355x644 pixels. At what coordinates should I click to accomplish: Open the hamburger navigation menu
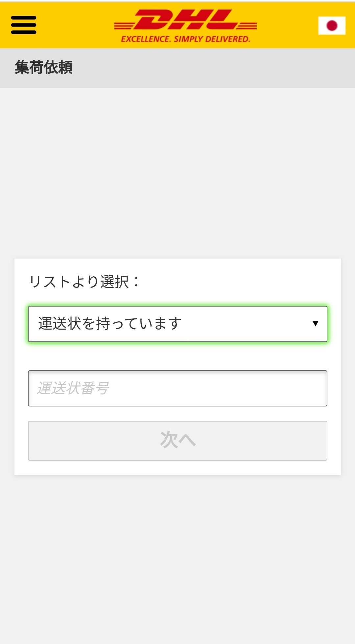click(x=23, y=25)
